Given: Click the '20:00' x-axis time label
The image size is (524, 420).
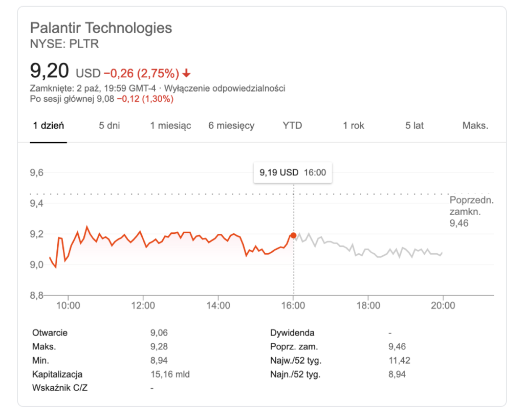Looking at the screenshot, I should pyautogui.click(x=443, y=305).
